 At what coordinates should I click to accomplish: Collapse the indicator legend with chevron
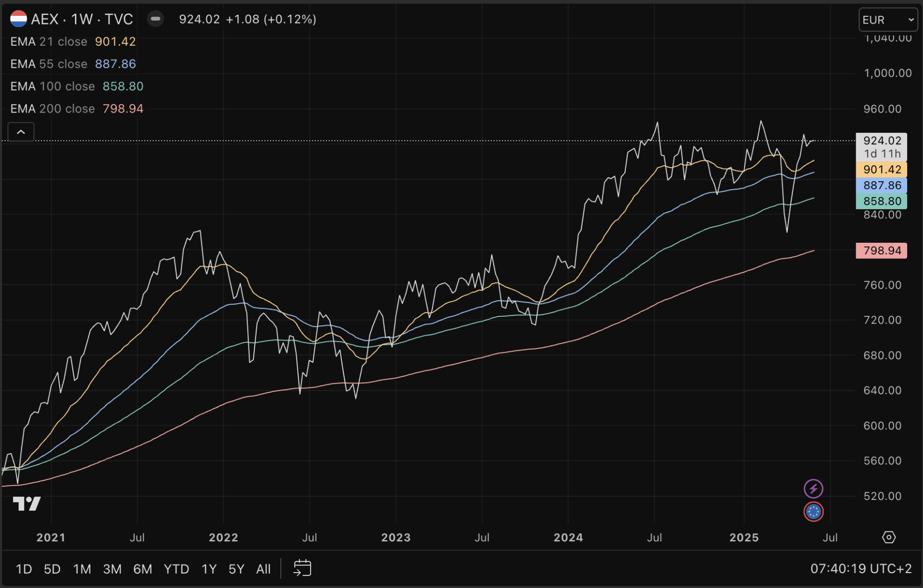tap(21, 132)
